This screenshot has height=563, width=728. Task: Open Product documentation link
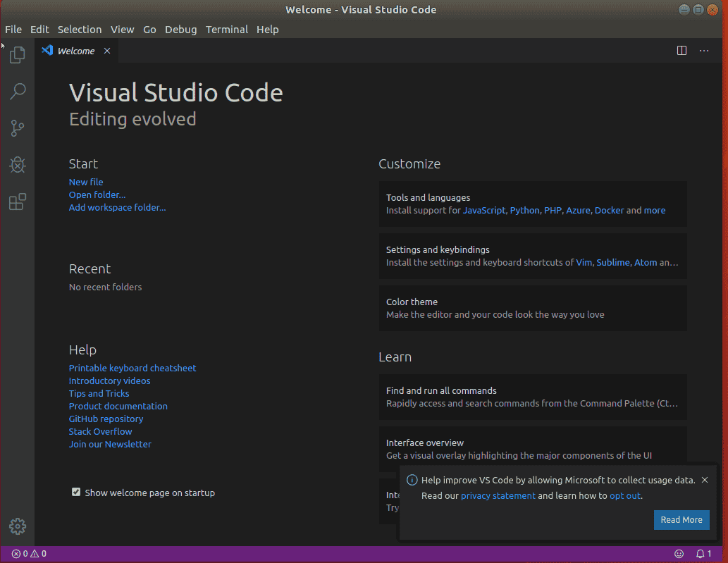coord(118,406)
